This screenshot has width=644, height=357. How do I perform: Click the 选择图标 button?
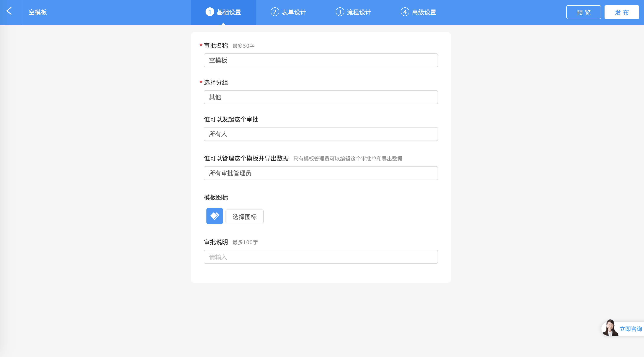245,216
